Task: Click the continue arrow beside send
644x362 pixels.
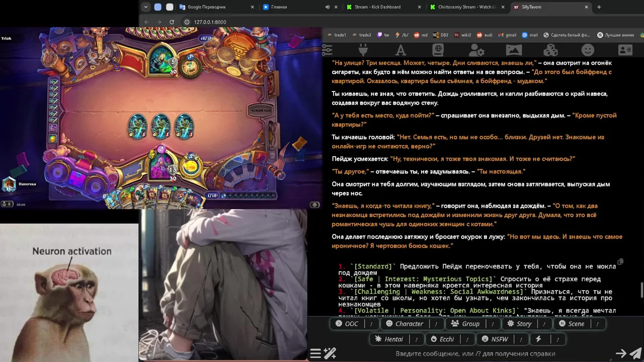Action: (621, 353)
